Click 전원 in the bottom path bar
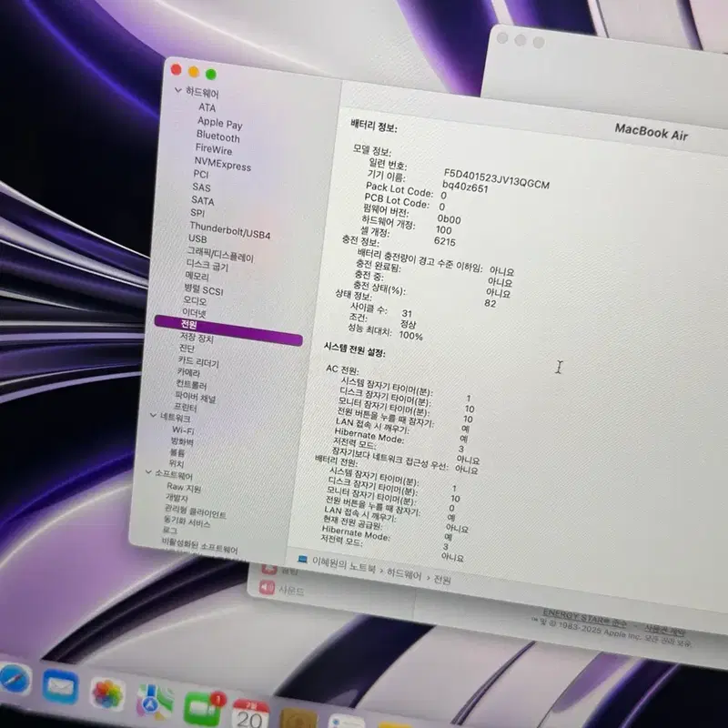The height and width of the screenshot is (728, 728). (x=442, y=580)
